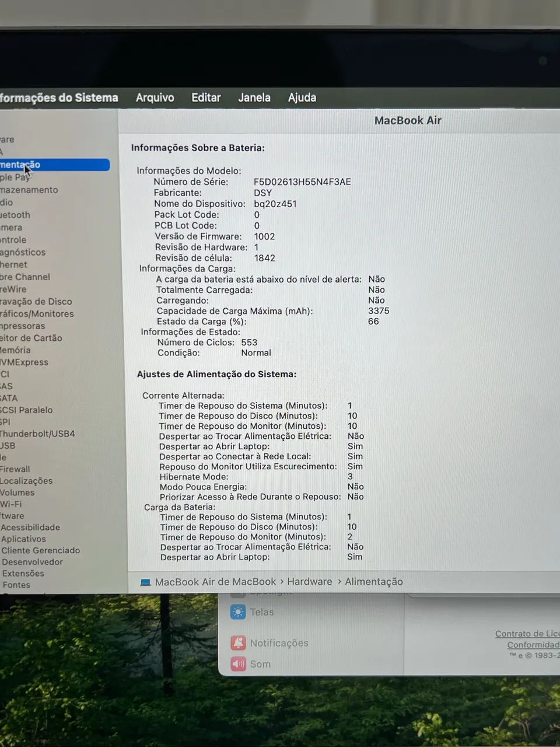Open the Janela menu

(x=254, y=97)
